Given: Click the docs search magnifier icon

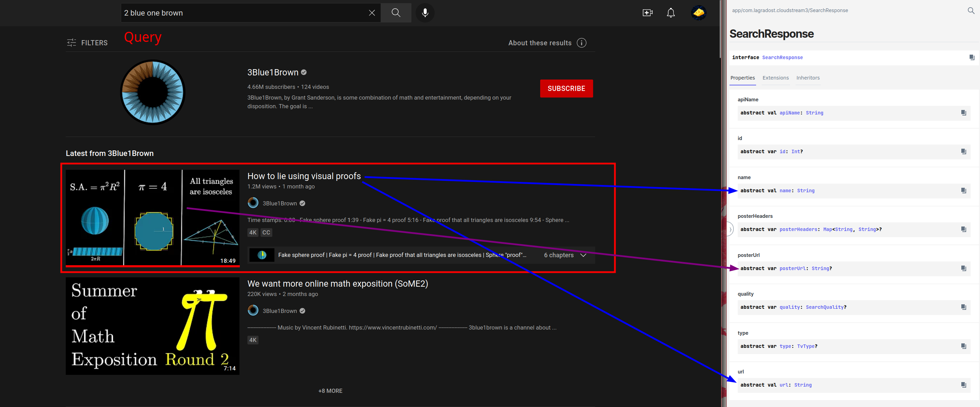Looking at the screenshot, I should [x=971, y=11].
